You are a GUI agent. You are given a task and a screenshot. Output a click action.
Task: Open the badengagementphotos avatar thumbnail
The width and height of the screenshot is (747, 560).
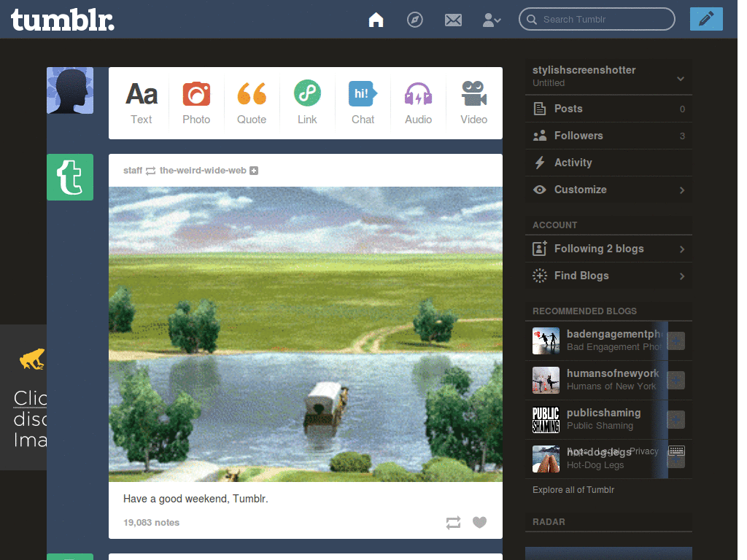546,341
